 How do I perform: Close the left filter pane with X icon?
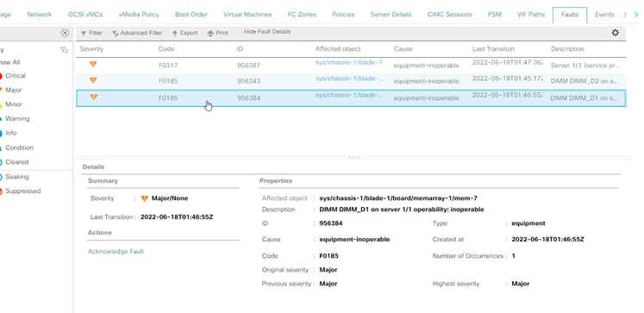(65, 33)
